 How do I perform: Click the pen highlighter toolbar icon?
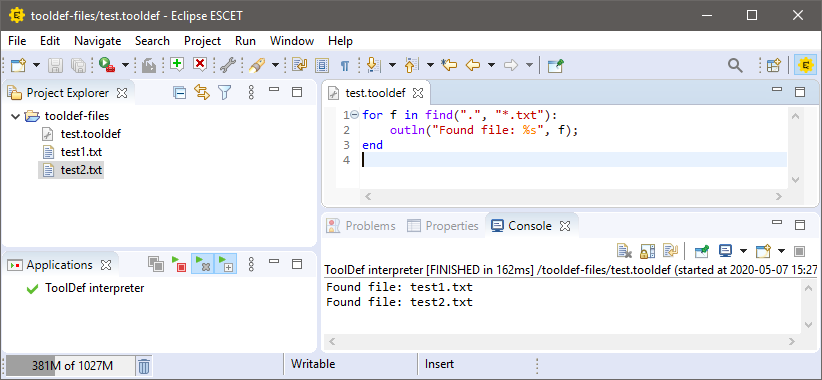(x=257, y=65)
